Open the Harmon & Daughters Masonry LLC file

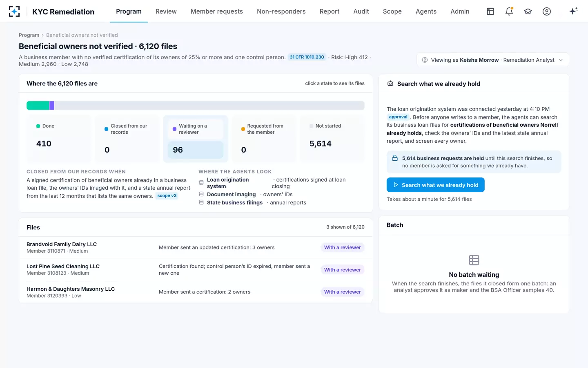(196, 292)
